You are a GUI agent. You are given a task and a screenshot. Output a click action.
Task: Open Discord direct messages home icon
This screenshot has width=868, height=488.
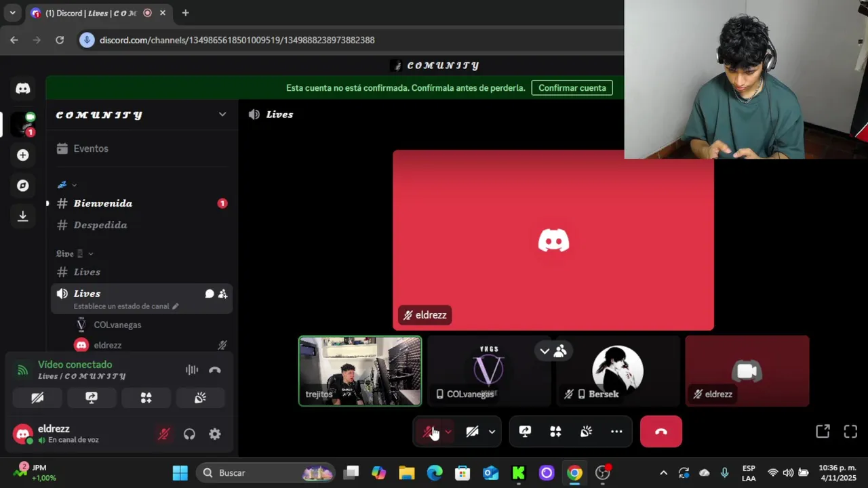[23, 88]
